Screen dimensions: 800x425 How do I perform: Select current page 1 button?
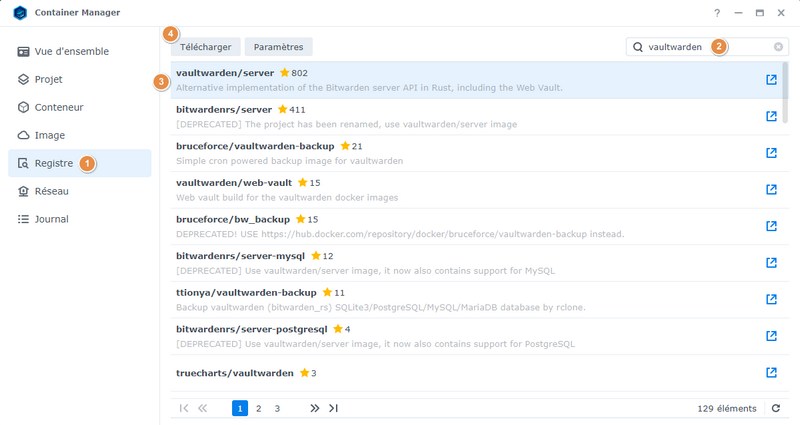pos(240,408)
